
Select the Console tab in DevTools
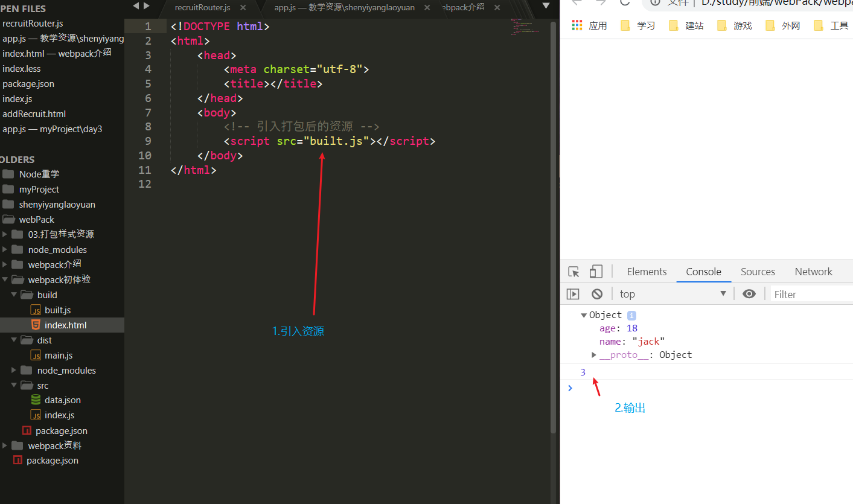coord(703,272)
